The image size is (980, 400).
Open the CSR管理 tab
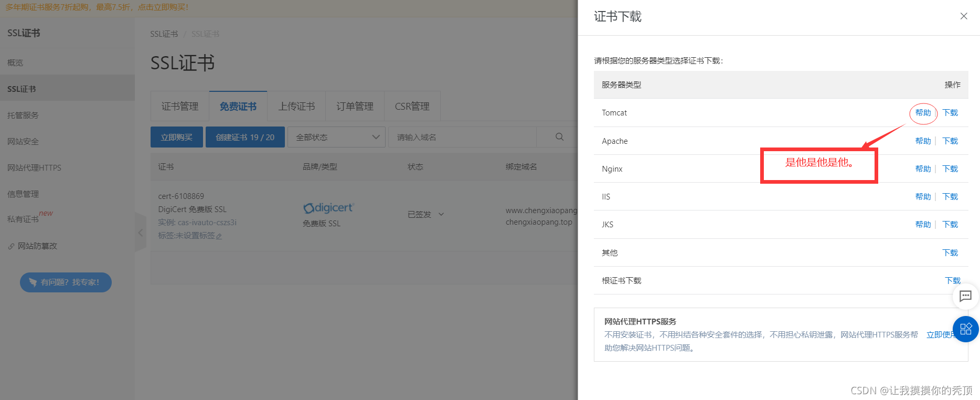412,107
